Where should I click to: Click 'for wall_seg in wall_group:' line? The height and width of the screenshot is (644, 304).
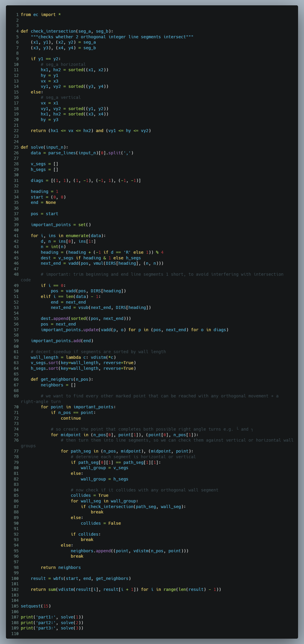104,501
